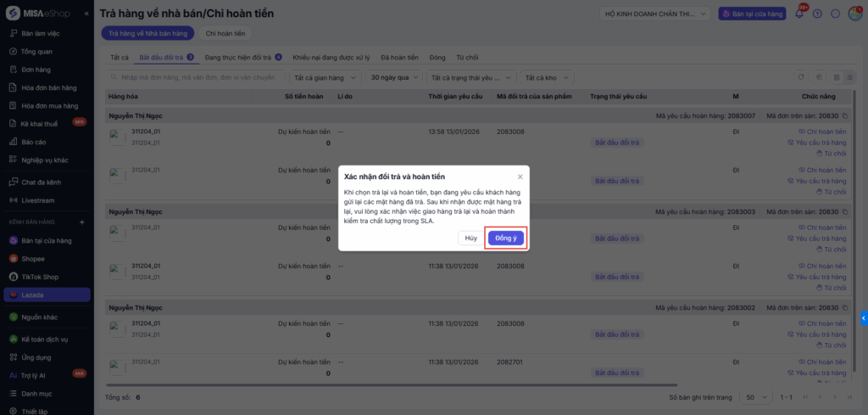This screenshot has height=415, width=868.
Task: Click Từ chối for 13:58 row
Action: point(832,154)
